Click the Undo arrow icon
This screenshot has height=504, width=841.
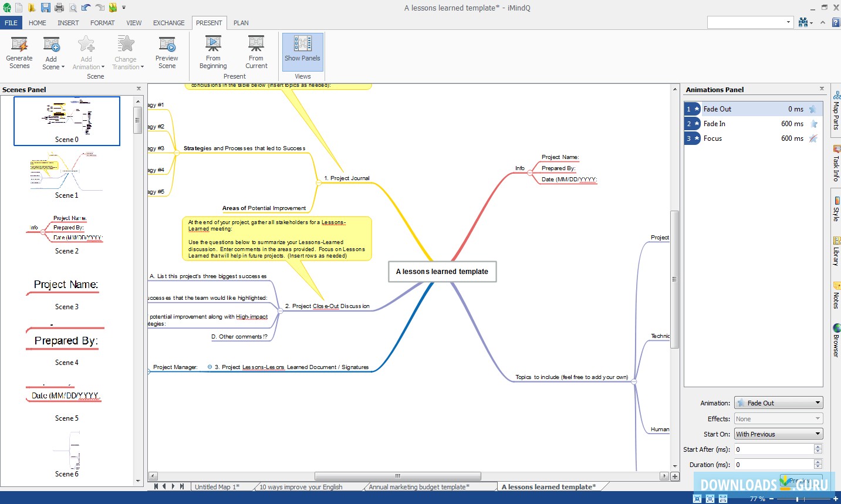(x=86, y=8)
